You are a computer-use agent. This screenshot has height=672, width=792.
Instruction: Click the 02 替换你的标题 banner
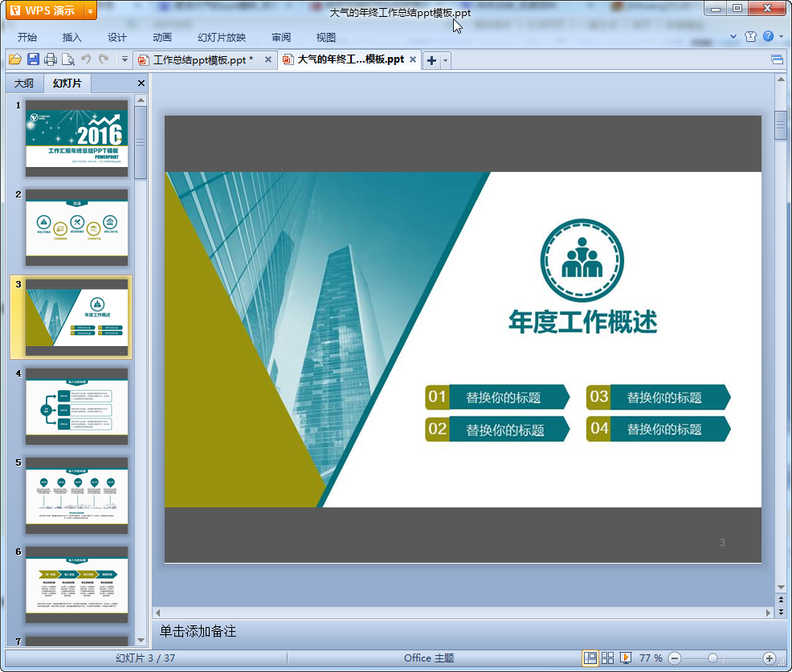tap(497, 429)
